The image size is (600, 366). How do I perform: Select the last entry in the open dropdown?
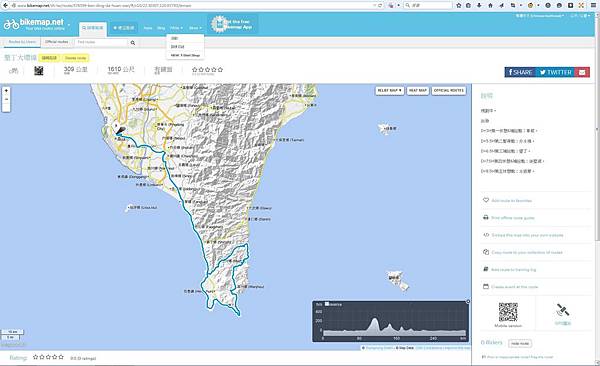coord(185,55)
